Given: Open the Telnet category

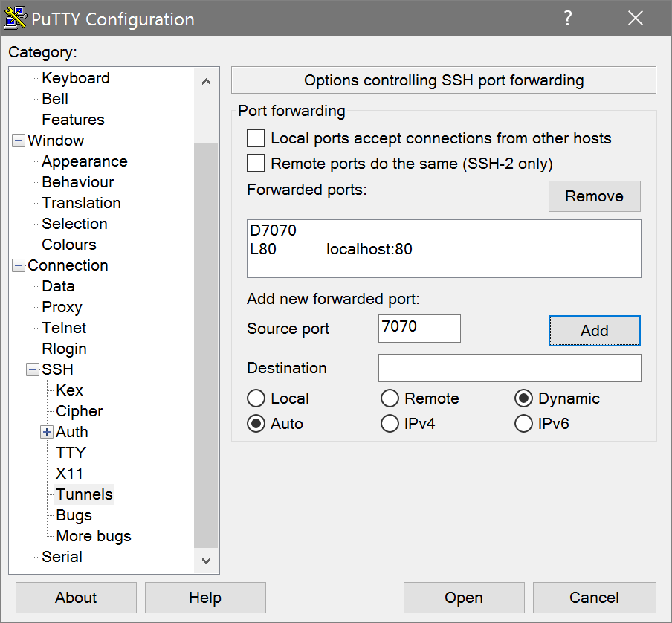Looking at the screenshot, I should [x=64, y=328].
